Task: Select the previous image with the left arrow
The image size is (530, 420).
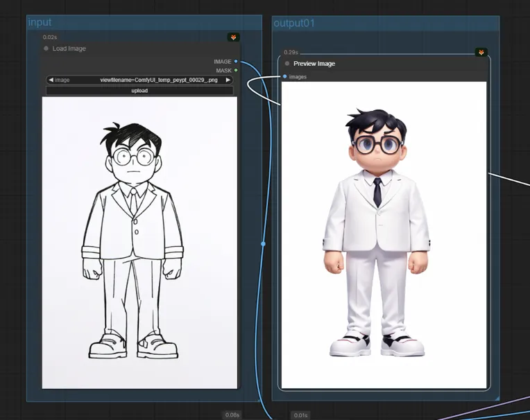Action: 51,80
